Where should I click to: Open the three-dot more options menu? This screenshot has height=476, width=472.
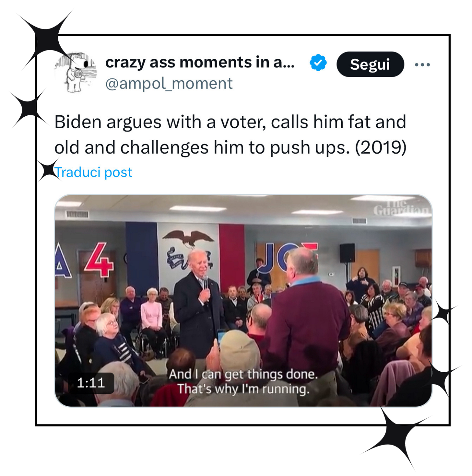point(422,64)
